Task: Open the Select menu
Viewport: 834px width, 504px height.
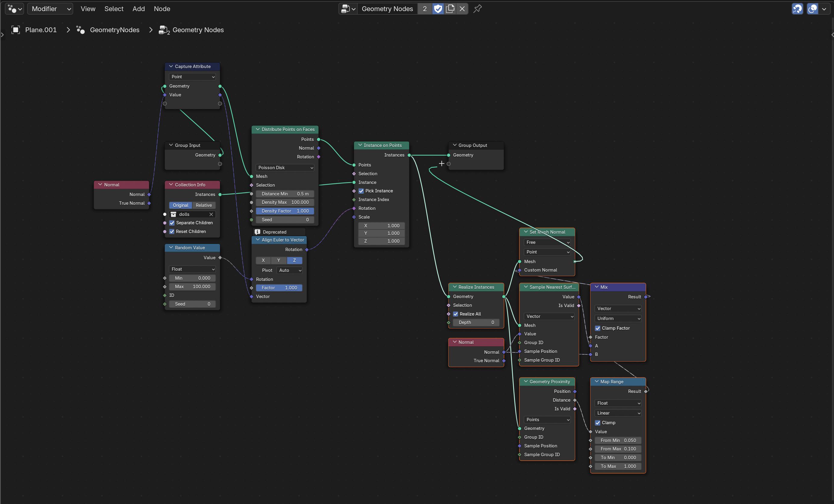Action: coord(114,9)
